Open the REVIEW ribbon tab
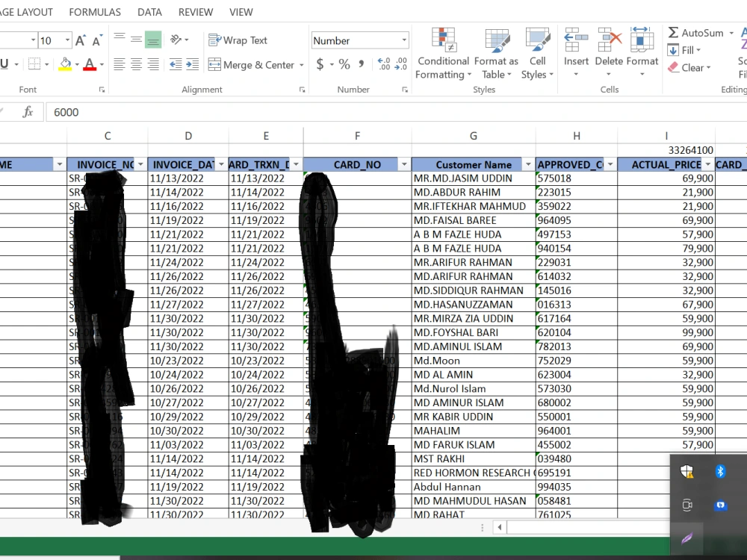747x560 pixels. click(195, 12)
